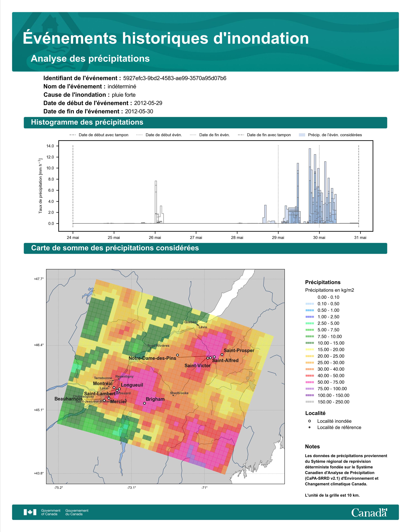
Task: Click the Québec city label on map
Action: [190, 322]
